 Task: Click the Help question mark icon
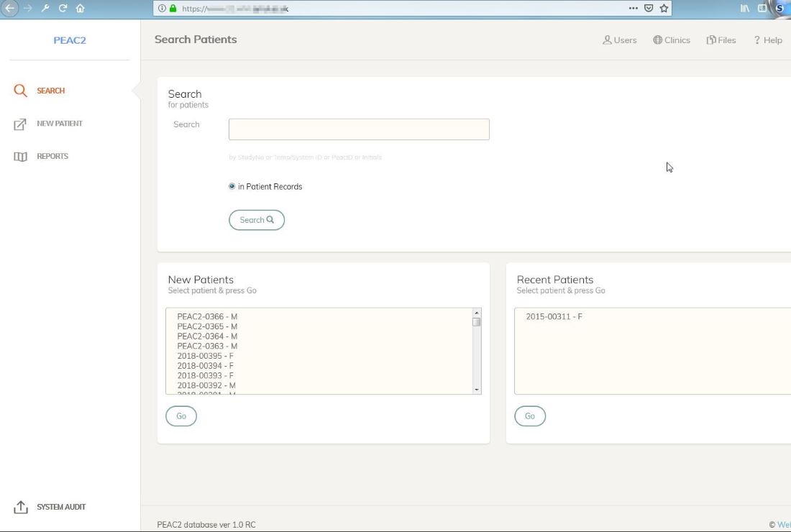click(756, 40)
